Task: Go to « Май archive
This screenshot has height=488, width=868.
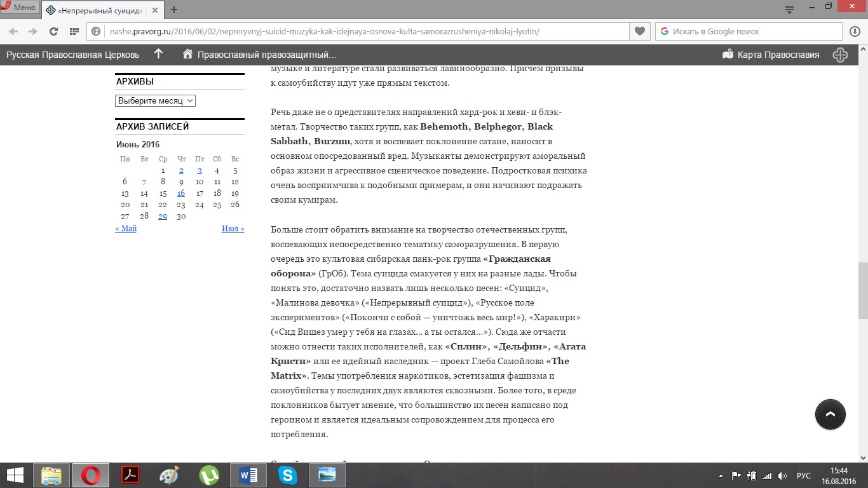Action: tap(126, 228)
